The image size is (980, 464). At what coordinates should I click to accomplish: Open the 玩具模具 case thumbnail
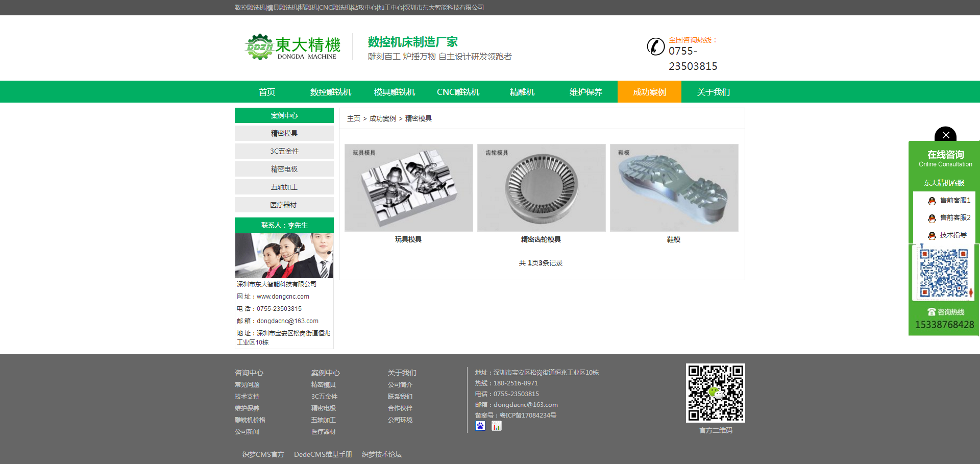pyautogui.click(x=408, y=187)
